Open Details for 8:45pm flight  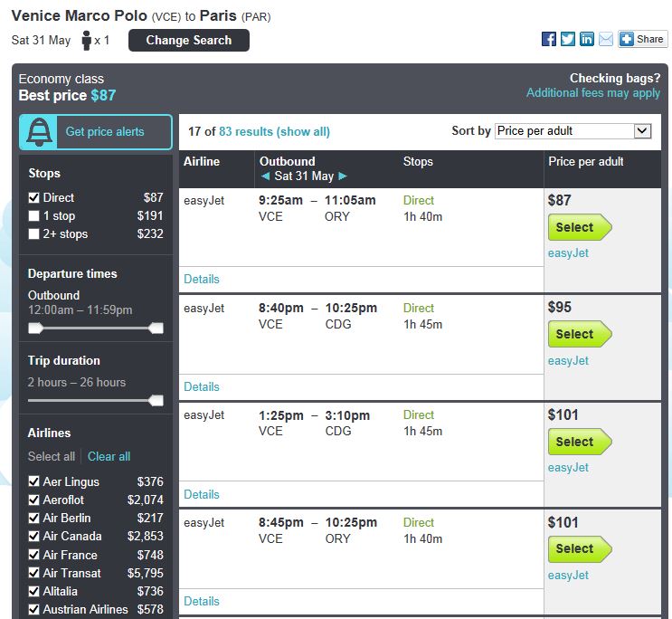(202, 602)
